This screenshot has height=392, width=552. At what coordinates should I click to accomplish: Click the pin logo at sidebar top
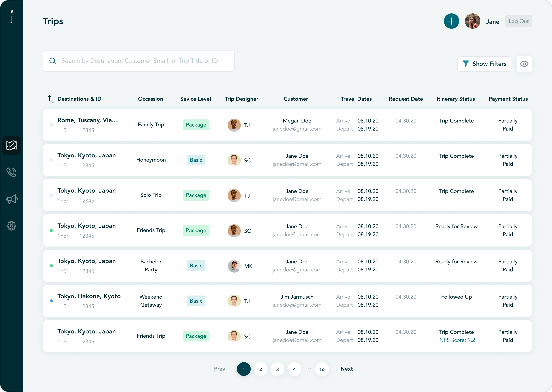(12, 16)
